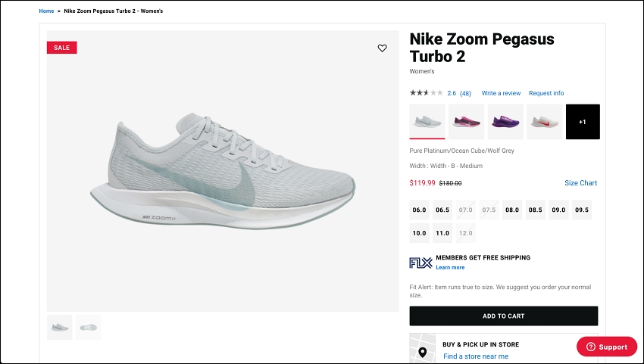Open the Support help chat button
The height and width of the screenshot is (364, 644).
[607, 347]
